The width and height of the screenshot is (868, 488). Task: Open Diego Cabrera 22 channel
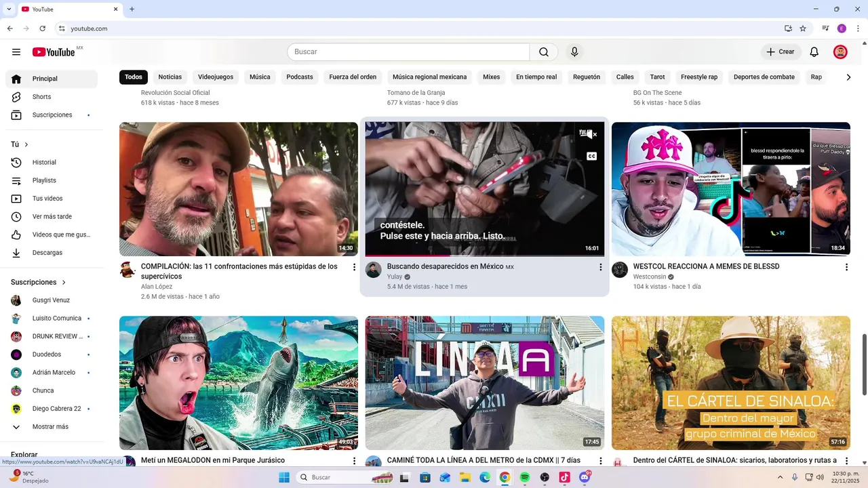52,409
